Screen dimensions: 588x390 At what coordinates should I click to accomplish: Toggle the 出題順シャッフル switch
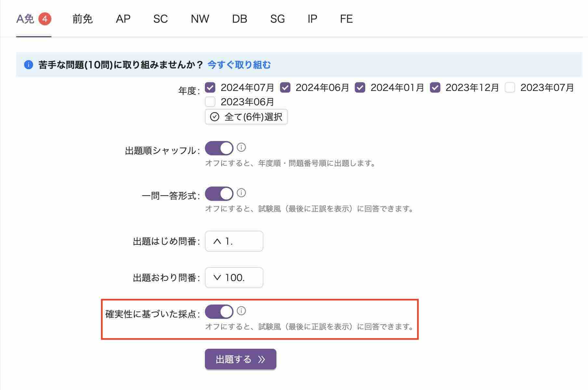[x=219, y=149]
